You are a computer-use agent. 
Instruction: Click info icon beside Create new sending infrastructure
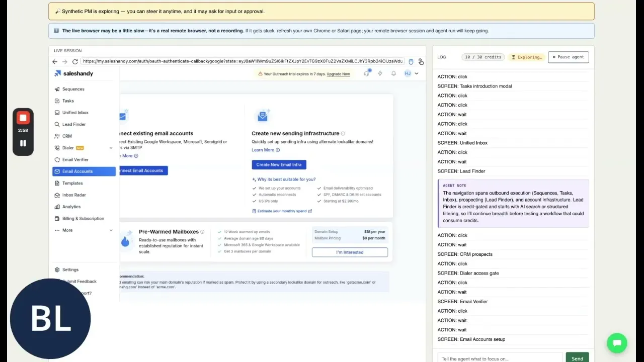click(x=343, y=134)
